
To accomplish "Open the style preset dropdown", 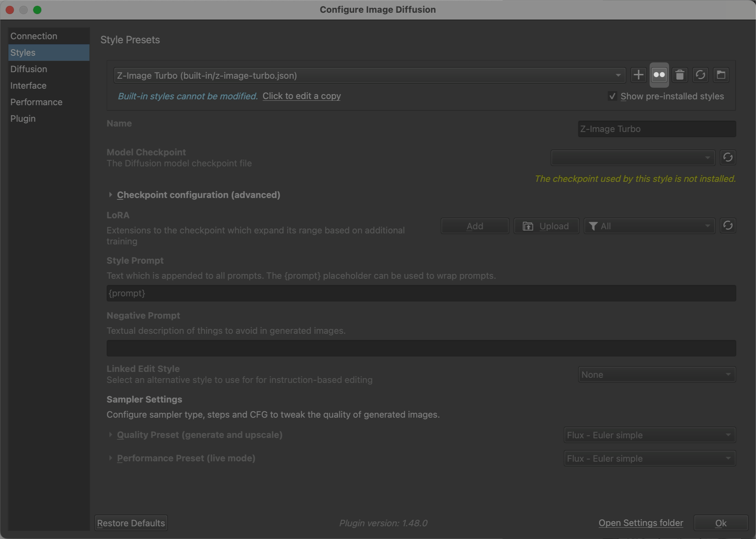I will tap(369, 75).
